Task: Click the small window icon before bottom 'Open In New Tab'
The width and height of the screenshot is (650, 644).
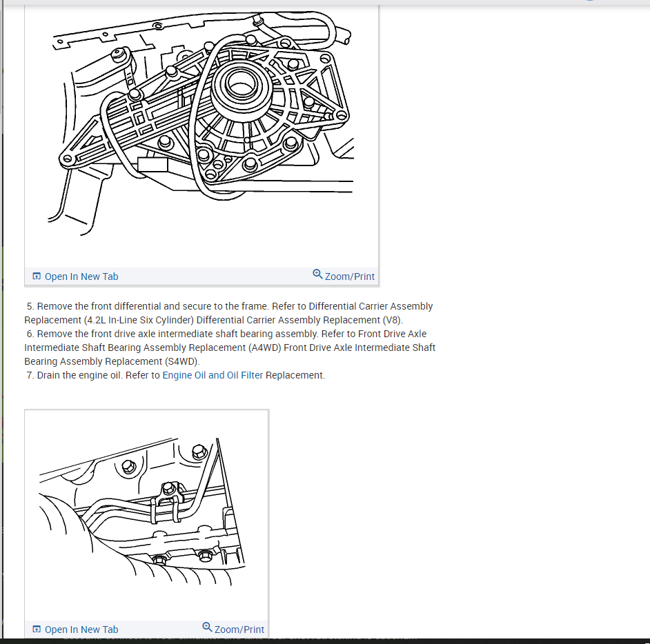Action: coord(37,629)
